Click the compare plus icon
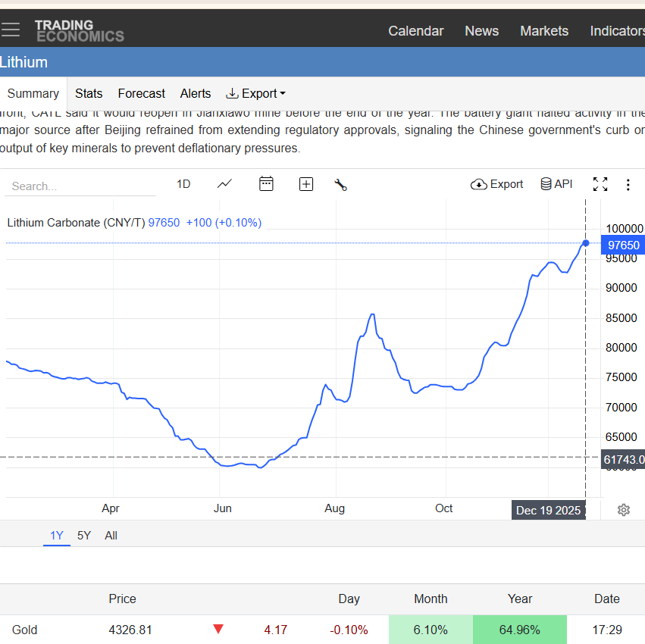The width and height of the screenshot is (645, 644). 306,184
